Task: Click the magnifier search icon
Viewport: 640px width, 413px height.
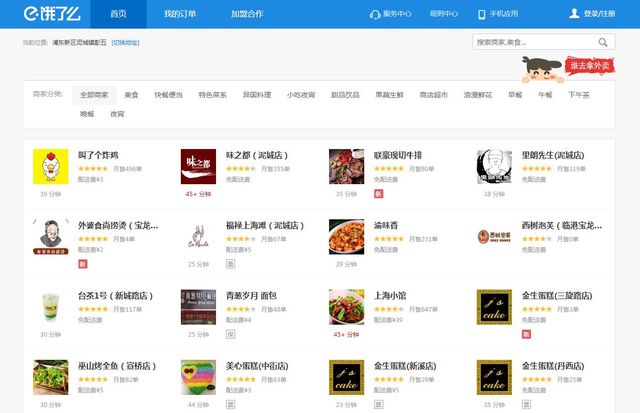Action: (x=603, y=42)
